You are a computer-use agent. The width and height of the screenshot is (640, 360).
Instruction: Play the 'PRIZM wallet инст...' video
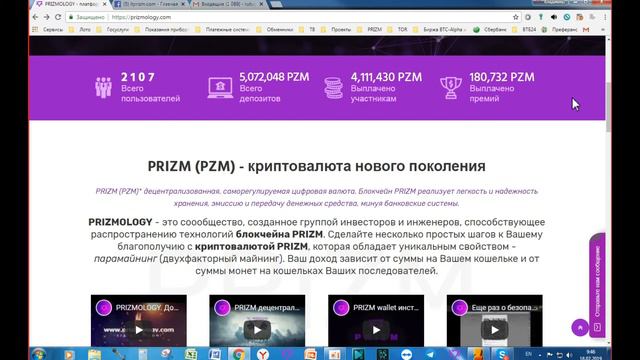point(376,330)
